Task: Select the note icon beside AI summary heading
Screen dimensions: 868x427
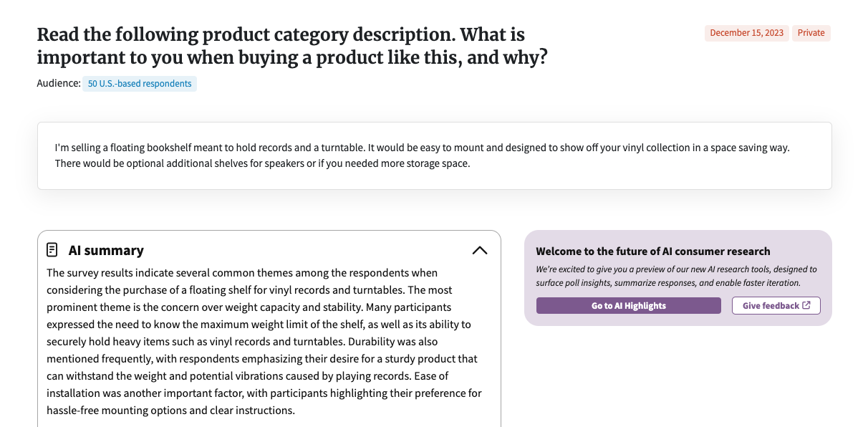Action: point(52,249)
